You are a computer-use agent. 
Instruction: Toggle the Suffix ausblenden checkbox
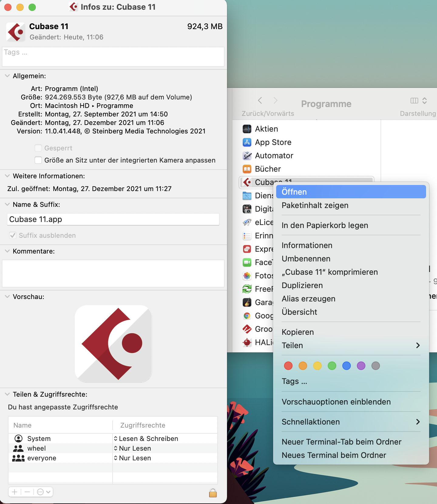pyautogui.click(x=13, y=235)
